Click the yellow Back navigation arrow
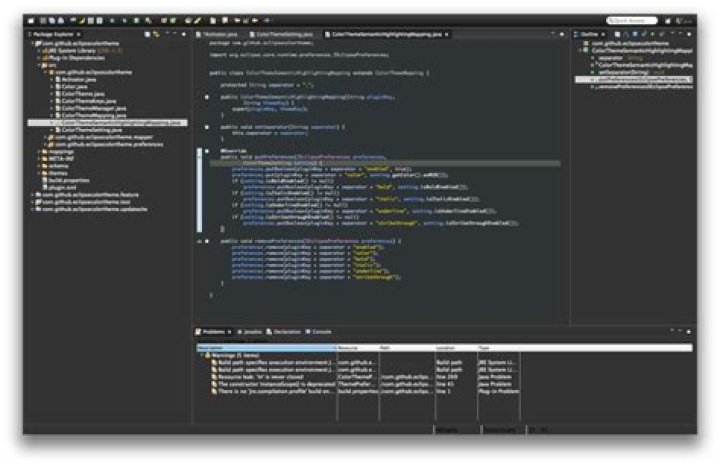Image resolution: width=720 pixels, height=466 pixels. click(255, 21)
